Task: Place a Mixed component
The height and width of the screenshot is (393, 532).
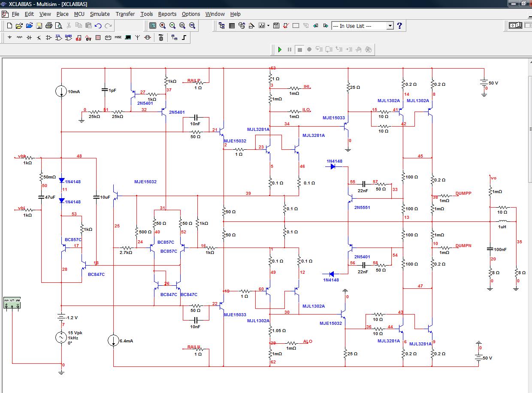Action: pyautogui.click(x=88, y=38)
